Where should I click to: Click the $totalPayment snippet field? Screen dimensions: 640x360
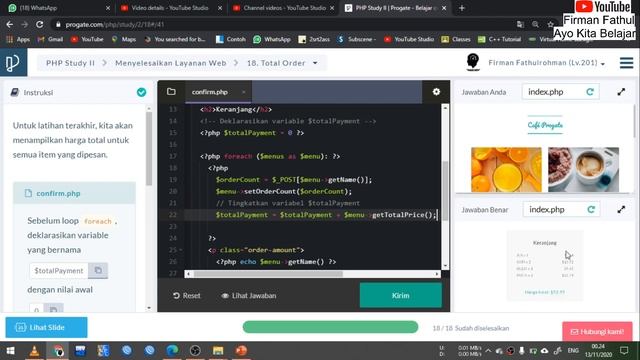click(x=59, y=270)
